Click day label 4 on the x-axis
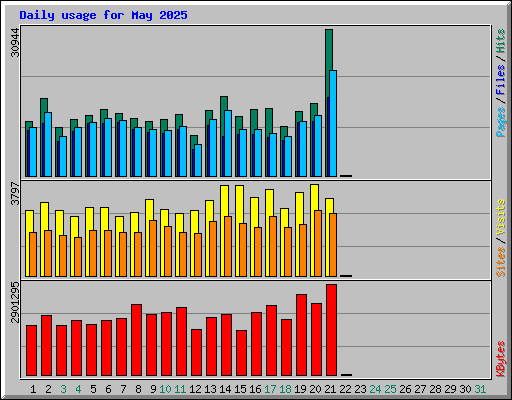 (78, 389)
